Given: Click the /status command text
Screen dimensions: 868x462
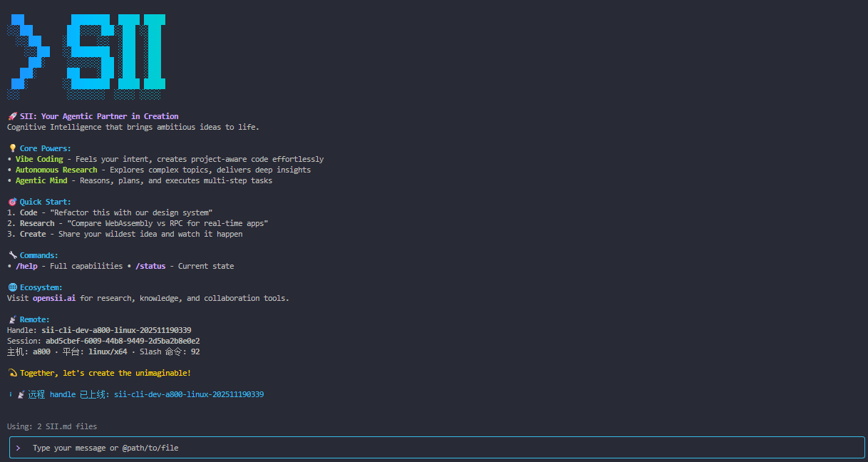Looking at the screenshot, I should pyautogui.click(x=150, y=266).
